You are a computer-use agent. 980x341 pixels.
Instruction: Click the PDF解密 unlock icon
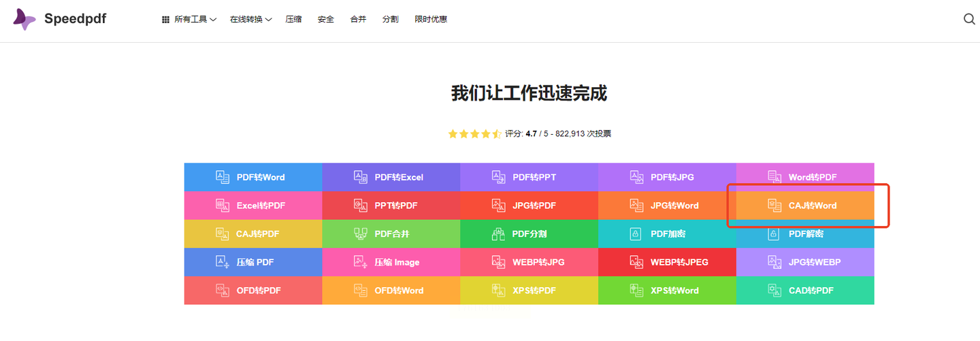774,234
